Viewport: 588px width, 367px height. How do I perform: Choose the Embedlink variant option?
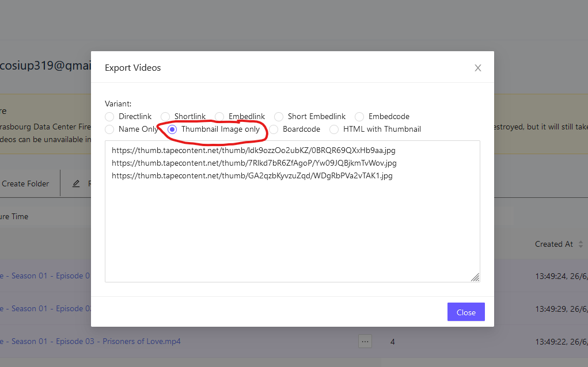coord(219,117)
